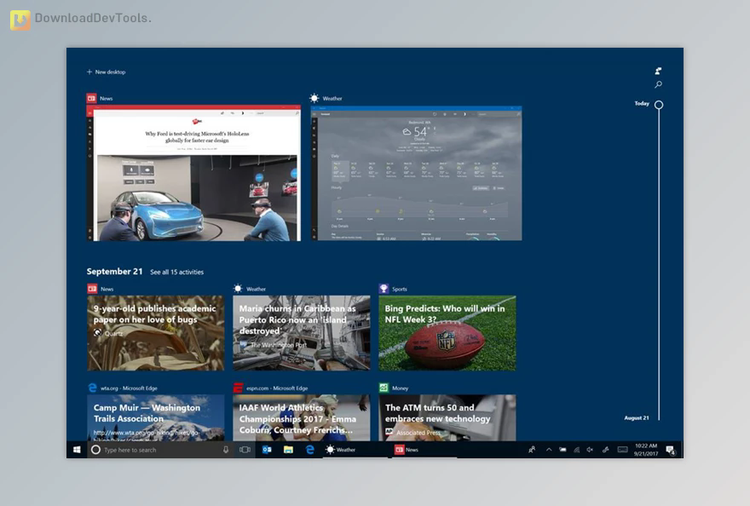Switch to the open News window thumbnail
Screen dimensions: 750x506
click(x=194, y=173)
